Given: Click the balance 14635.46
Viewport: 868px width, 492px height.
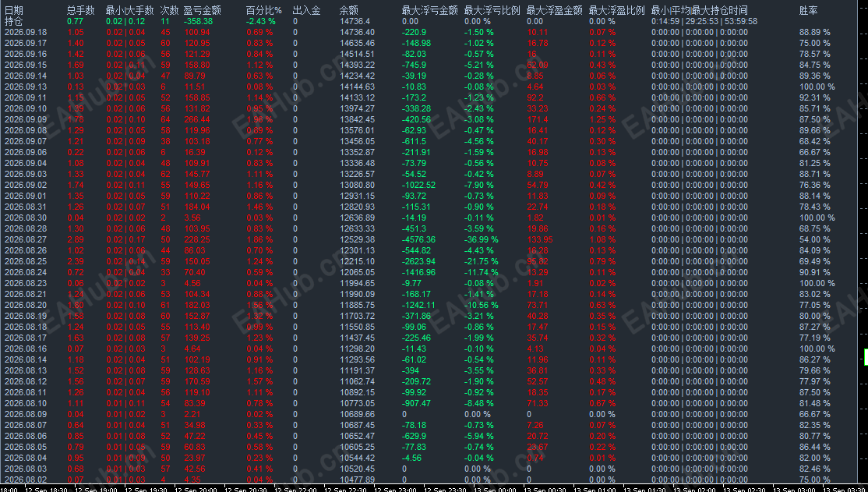Looking at the screenshot, I should coord(357,43).
